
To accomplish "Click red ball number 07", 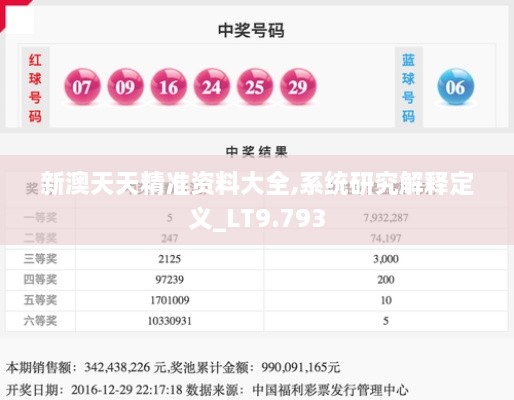I will coord(82,87).
